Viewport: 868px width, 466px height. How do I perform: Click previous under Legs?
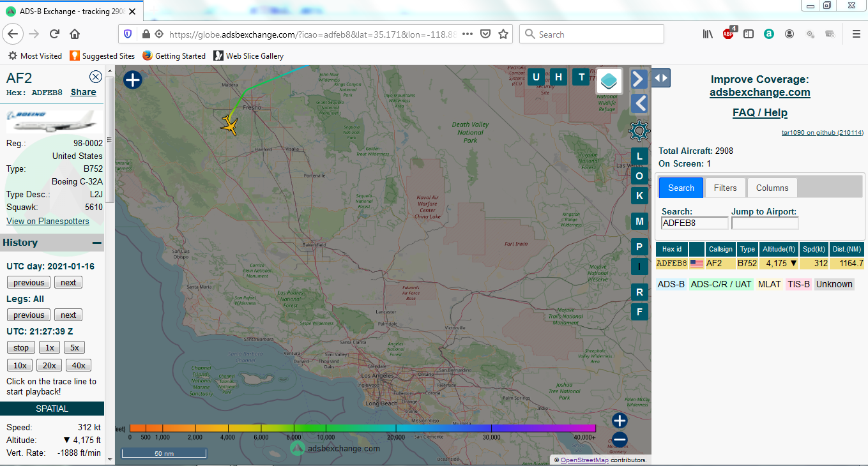(29, 315)
